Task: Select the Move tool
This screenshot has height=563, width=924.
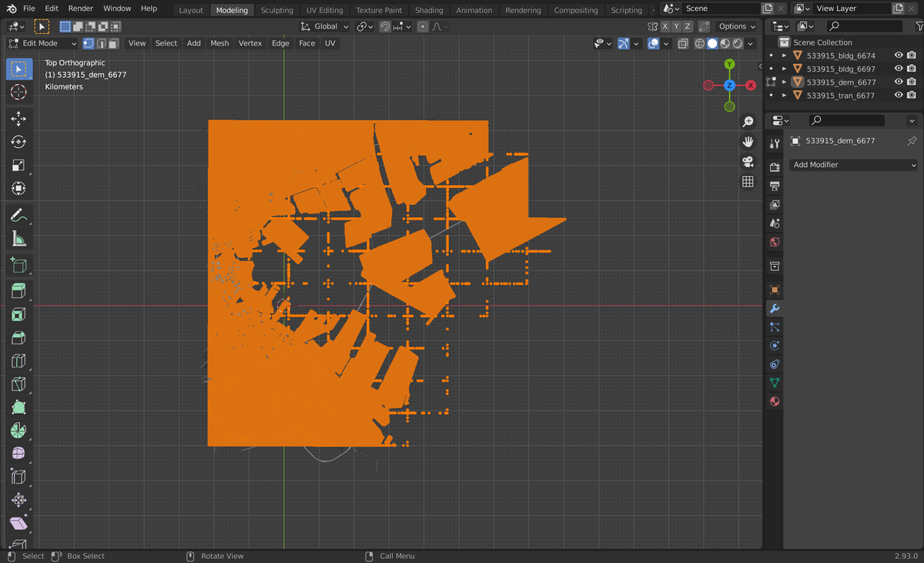Action: click(18, 119)
